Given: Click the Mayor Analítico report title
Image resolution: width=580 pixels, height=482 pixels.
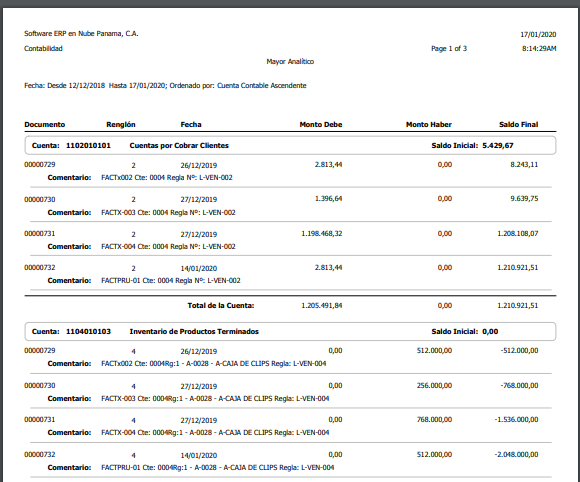Looking at the screenshot, I should (x=290, y=61).
